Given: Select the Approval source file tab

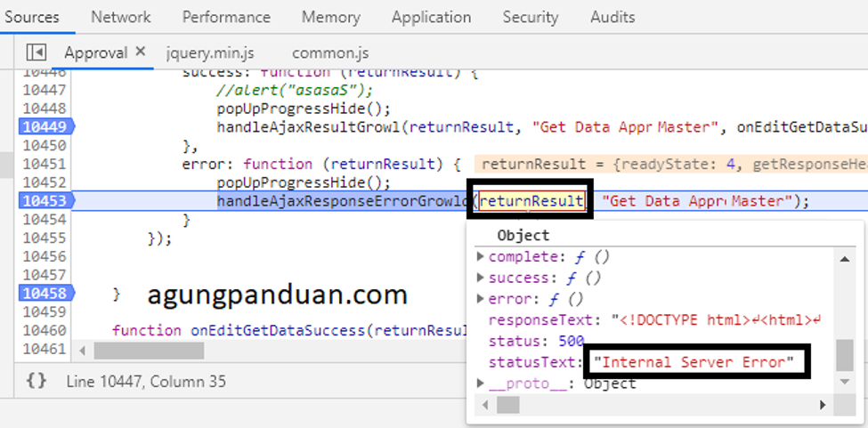Looking at the screenshot, I should click(x=96, y=52).
